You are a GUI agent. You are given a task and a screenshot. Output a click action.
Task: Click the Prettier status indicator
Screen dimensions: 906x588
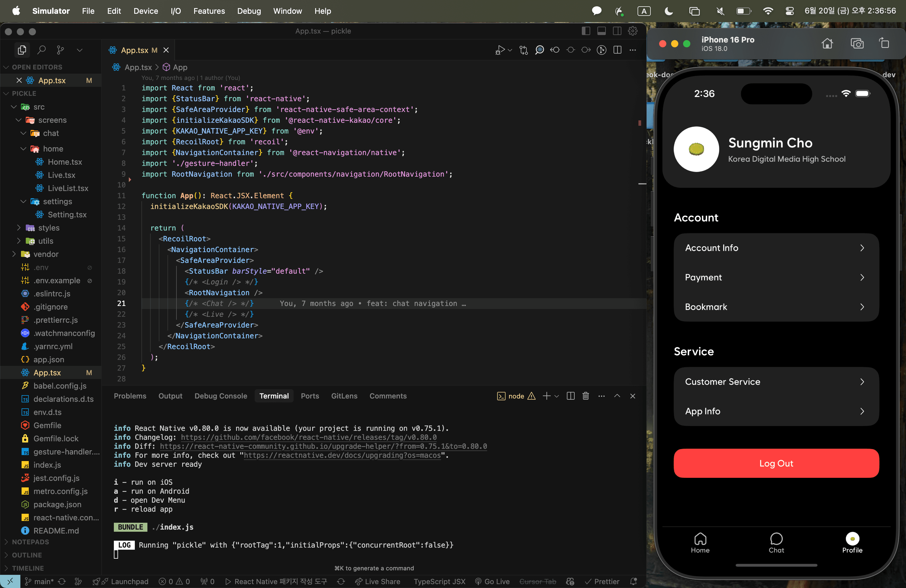click(602, 581)
